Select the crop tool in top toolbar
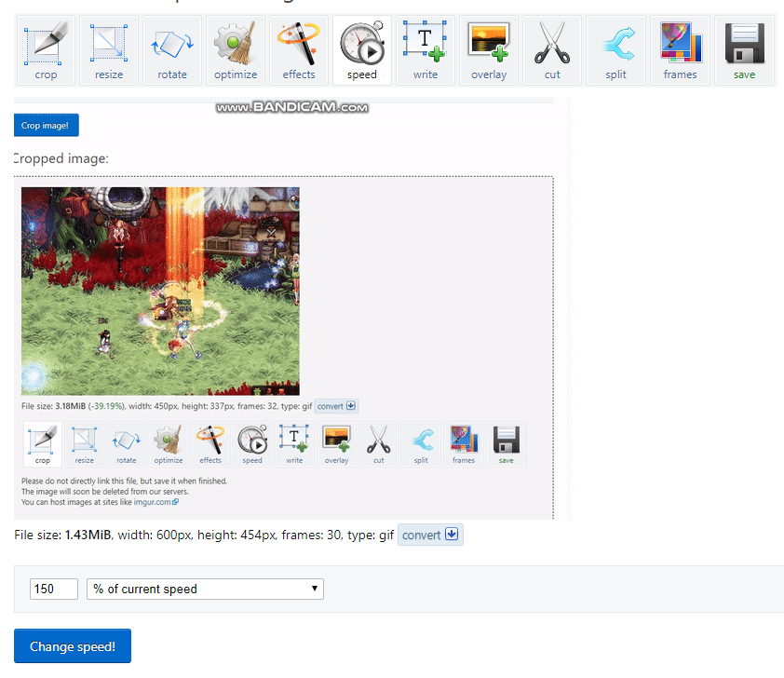This screenshot has width=784, height=678. (46, 50)
